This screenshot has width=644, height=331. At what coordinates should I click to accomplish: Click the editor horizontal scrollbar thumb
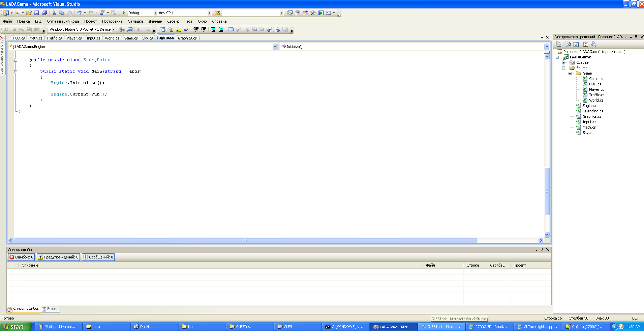pyautogui.click(x=246, y=241)
